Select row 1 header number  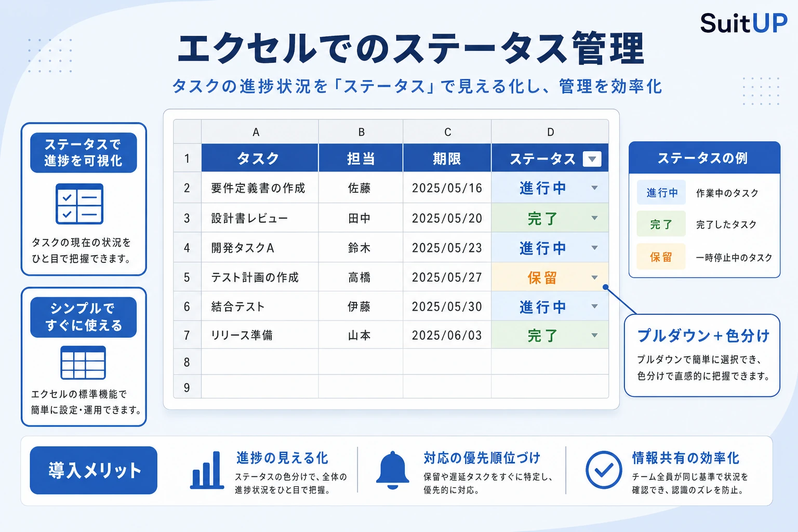point(187,158)
